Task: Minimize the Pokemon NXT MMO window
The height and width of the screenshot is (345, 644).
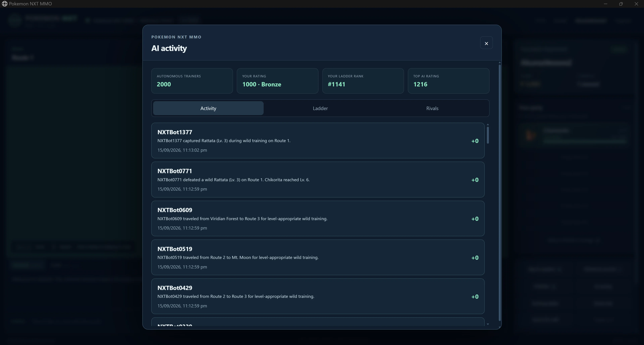Action: (x=605, y=4)
